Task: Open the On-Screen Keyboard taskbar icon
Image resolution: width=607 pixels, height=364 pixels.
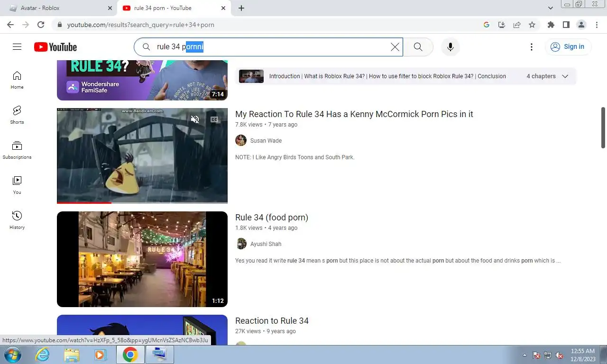Action: tap(159, 355)
